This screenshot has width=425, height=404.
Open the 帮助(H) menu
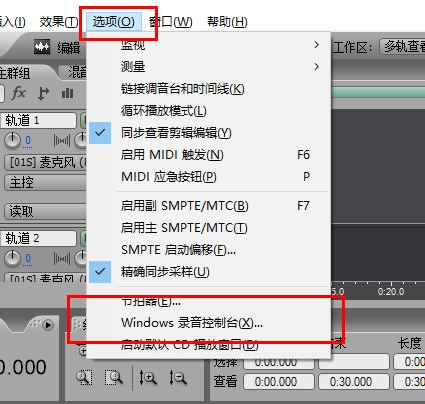(x=227, y=22)
